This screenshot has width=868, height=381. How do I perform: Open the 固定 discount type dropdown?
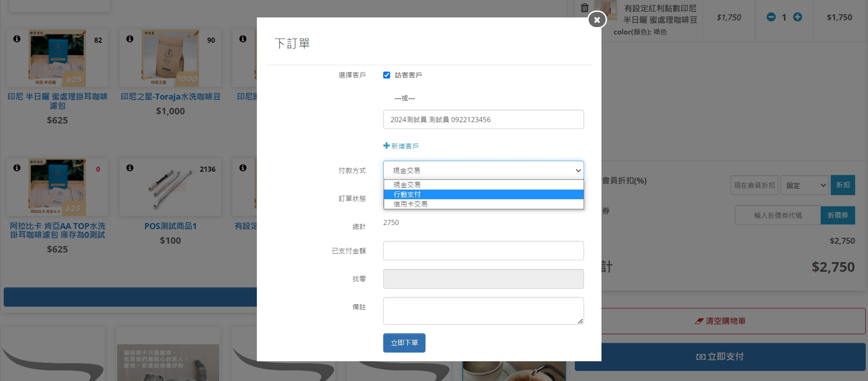tap(805, 185)
